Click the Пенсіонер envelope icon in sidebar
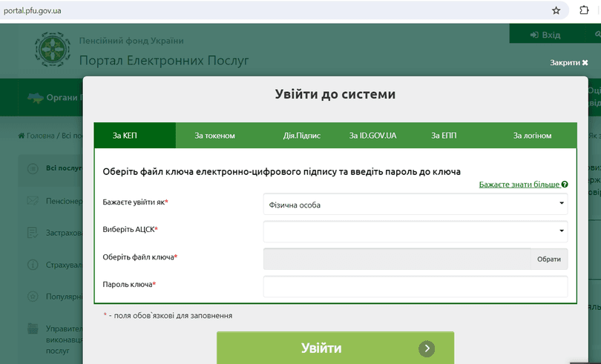This screenshot has height=364, width=601. pos(33,200)
